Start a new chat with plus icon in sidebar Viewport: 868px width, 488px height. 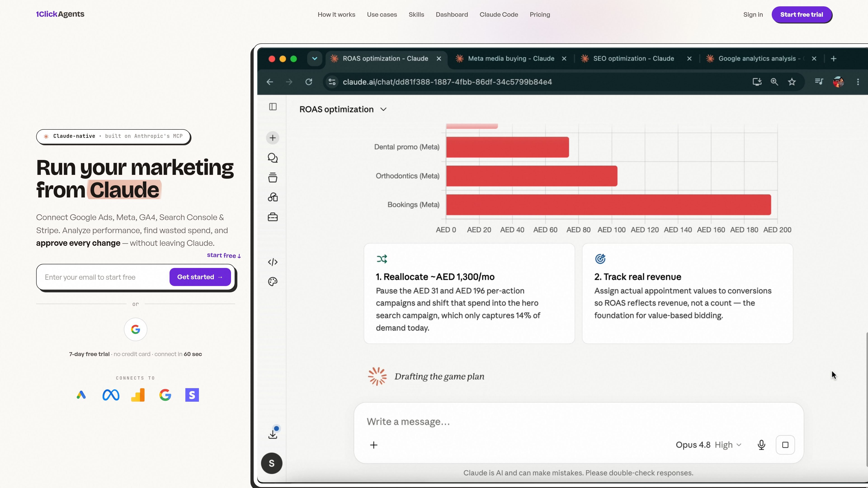[x=273, y=138]
